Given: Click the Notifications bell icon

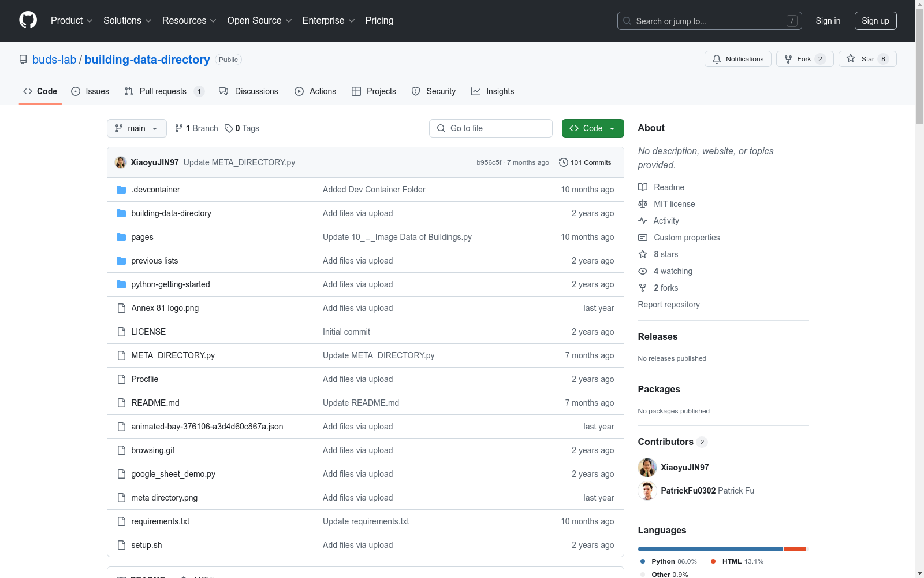Looking at the screenshot, I should click(717, 59).
